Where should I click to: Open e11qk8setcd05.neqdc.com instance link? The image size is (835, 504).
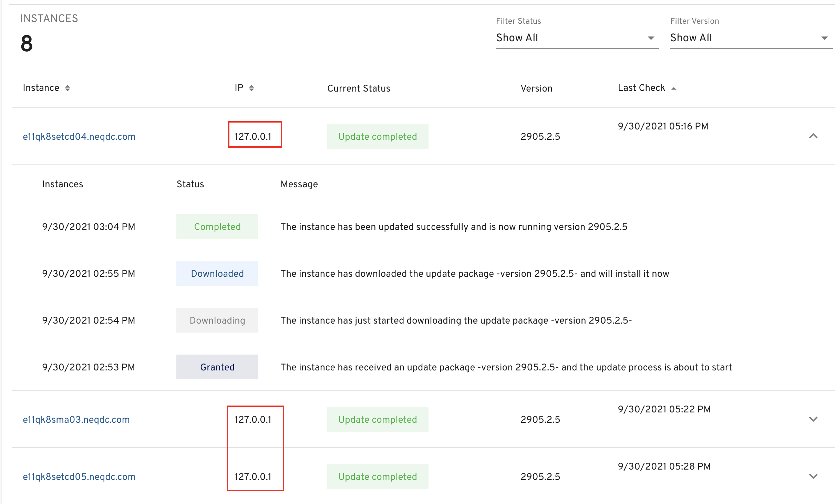[x=79, y=477]
